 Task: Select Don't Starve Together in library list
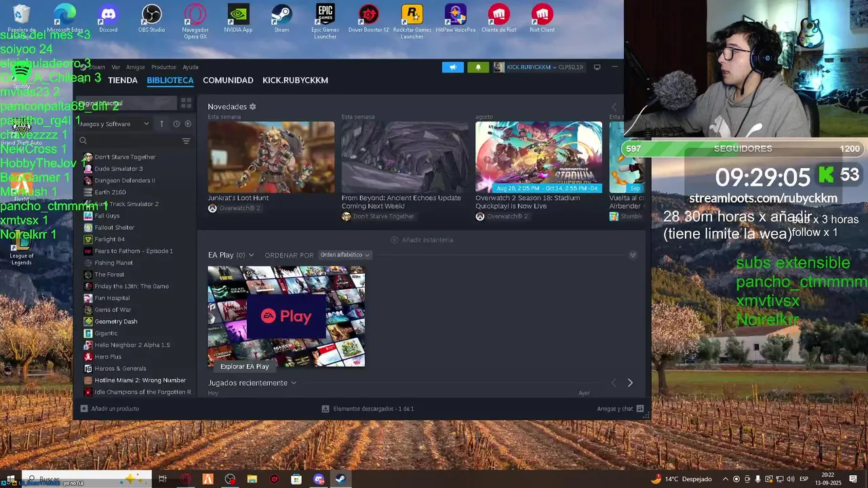tap(125, 157)
